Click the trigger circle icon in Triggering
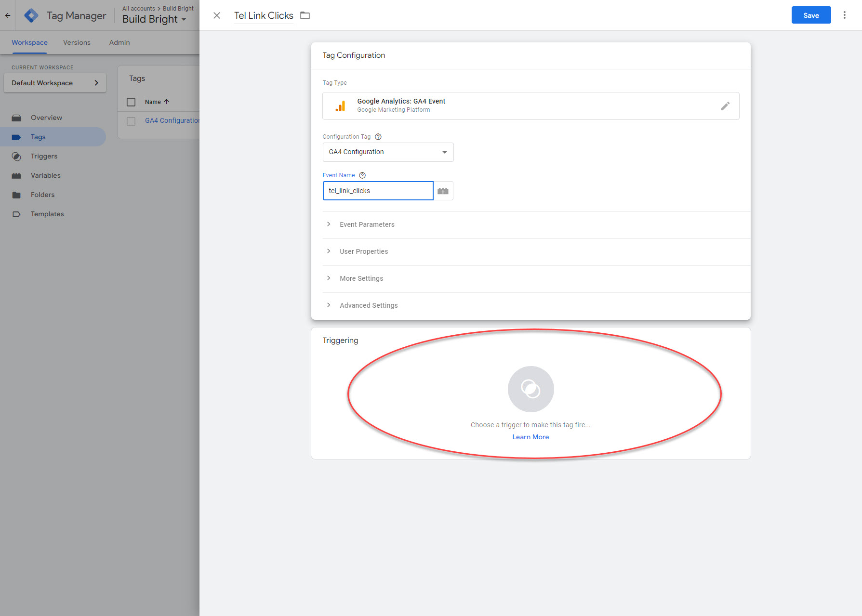 tap(530, 389)
